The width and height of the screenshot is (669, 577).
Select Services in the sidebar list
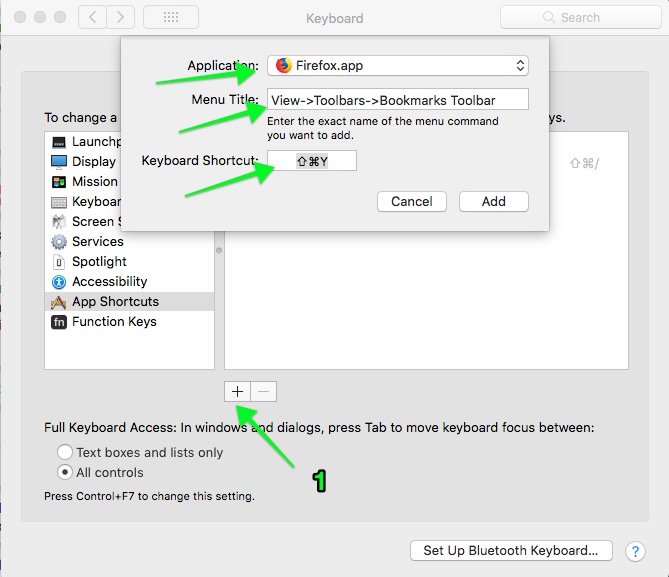click(129, 242)
